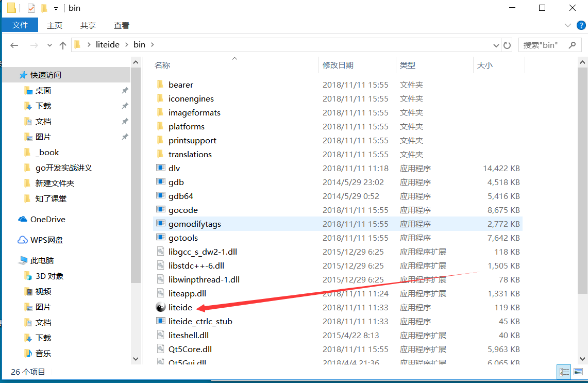Expand the recent locations dropdown arrow

[49, 45]
